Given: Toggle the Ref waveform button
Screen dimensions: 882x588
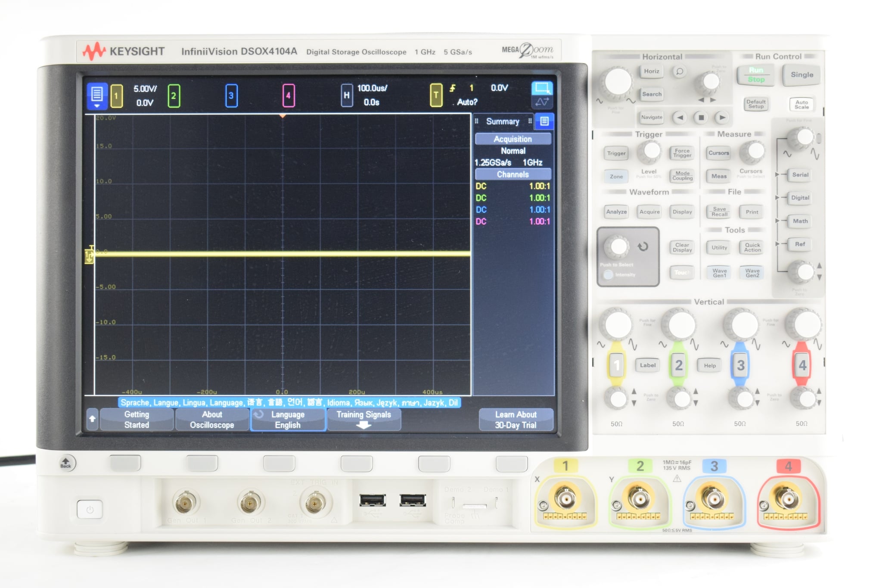Looking at the screenshot, I should (800, 244).
